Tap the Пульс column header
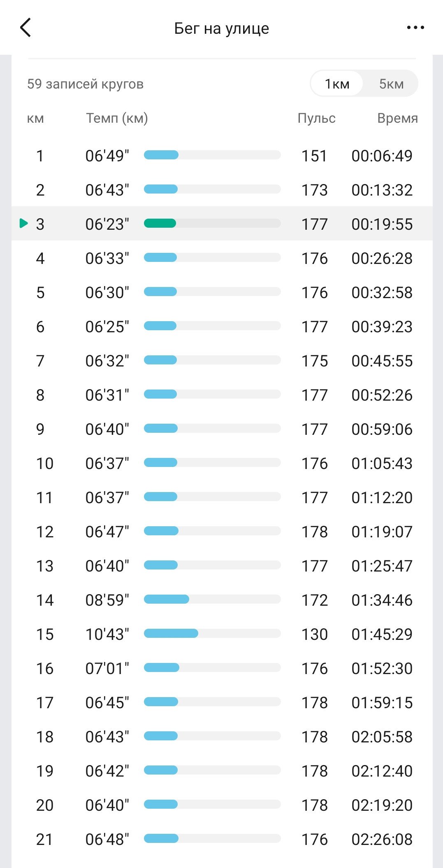This screenshot has height=868, width=443. tap(316, 118)
